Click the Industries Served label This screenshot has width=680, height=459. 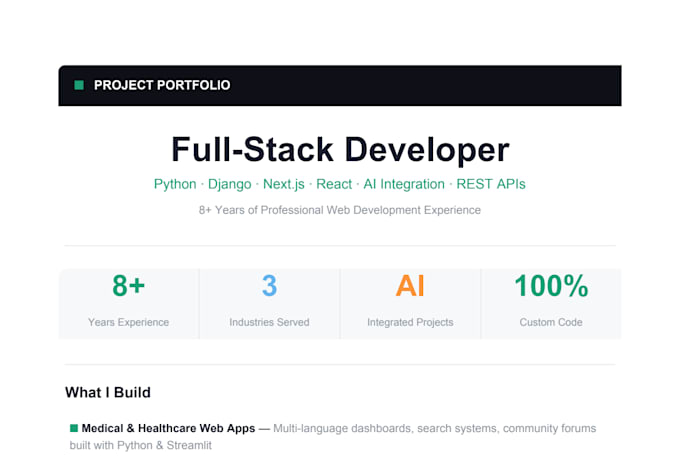[x=269, y=322]
